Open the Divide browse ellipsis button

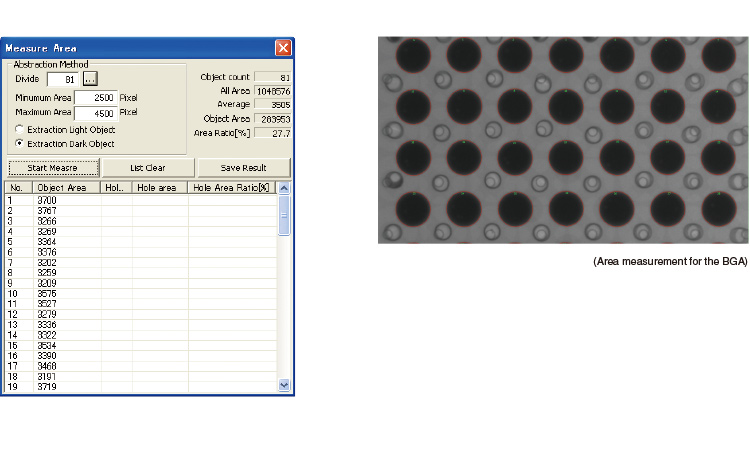89,78
